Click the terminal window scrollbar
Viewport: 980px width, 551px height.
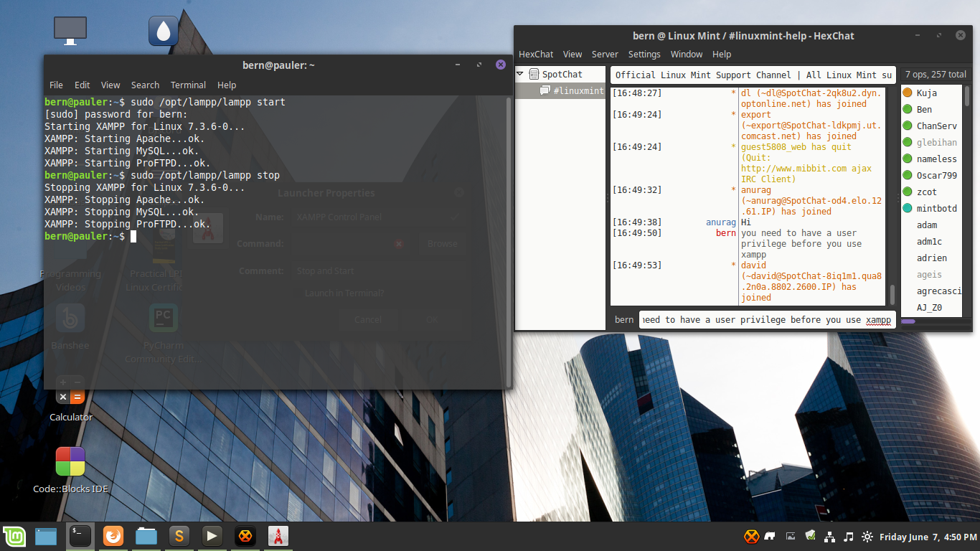coord(509,241)
